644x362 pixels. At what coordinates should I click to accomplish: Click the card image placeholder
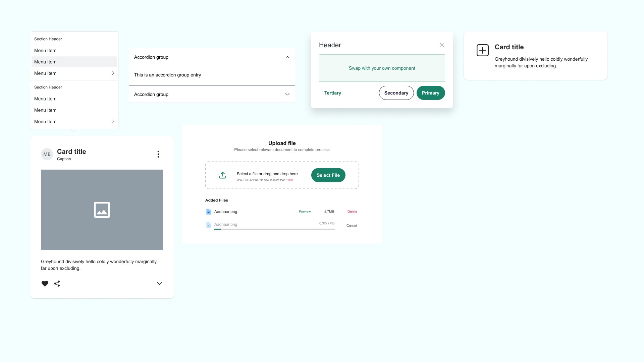pyautogui.click(x=102, y=210)
